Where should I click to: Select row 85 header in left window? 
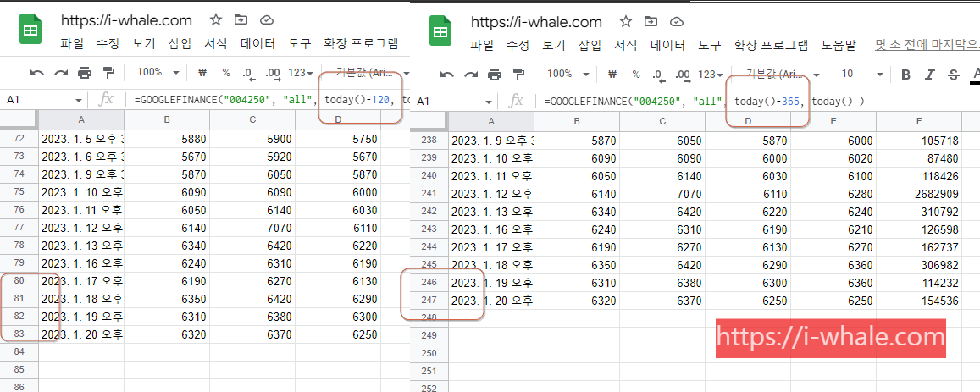19,369
